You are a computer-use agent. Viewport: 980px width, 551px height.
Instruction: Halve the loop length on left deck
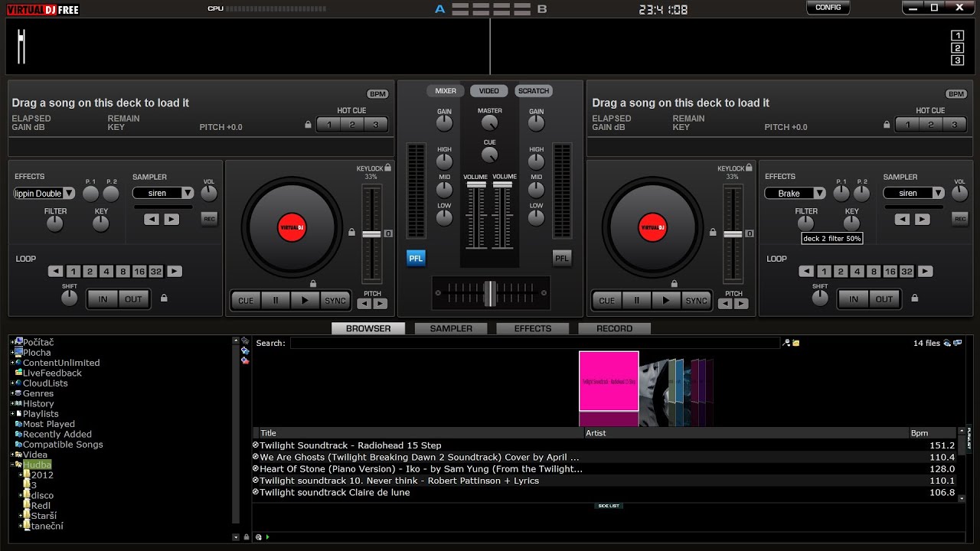55,272
